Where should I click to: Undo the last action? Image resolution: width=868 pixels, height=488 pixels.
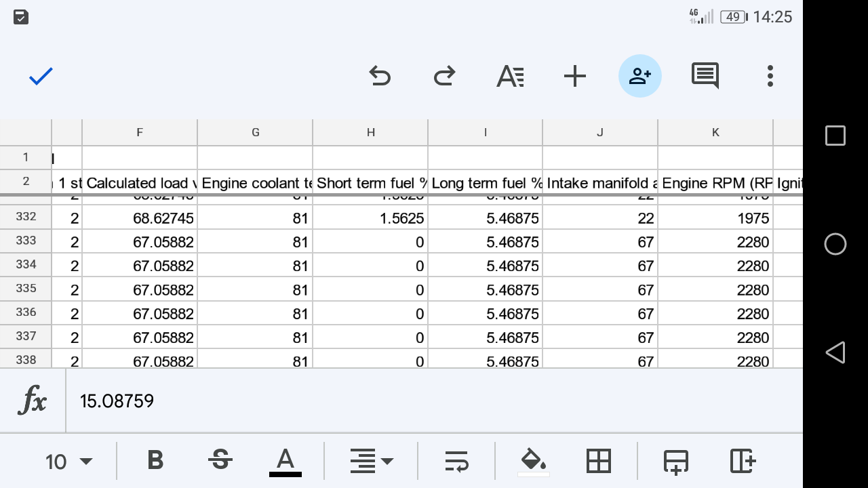[380, 76]
